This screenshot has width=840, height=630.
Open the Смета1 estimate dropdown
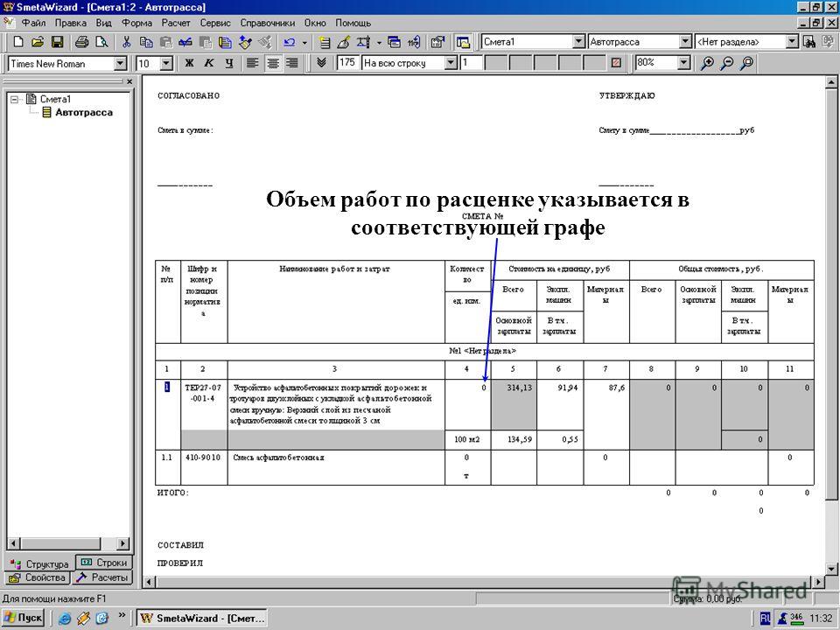[578, 42]
